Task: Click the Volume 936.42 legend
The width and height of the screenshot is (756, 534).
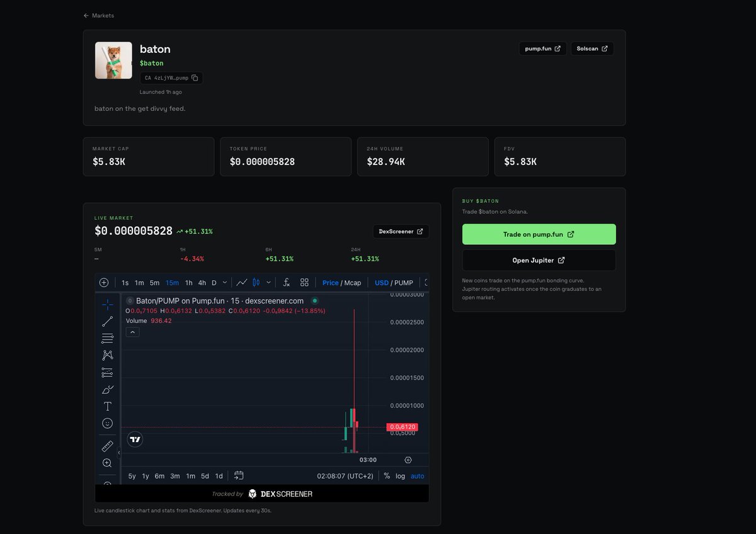Action: 149,321
